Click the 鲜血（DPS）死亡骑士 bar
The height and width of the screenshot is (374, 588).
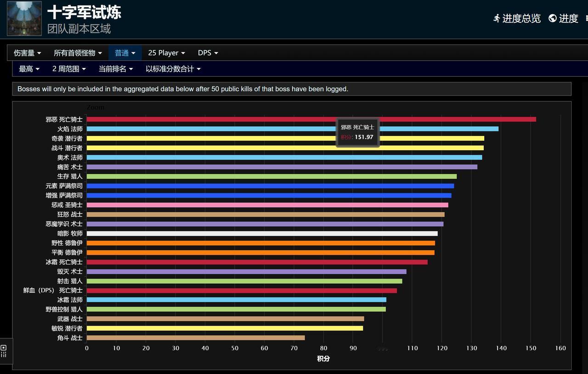(242, 290)
